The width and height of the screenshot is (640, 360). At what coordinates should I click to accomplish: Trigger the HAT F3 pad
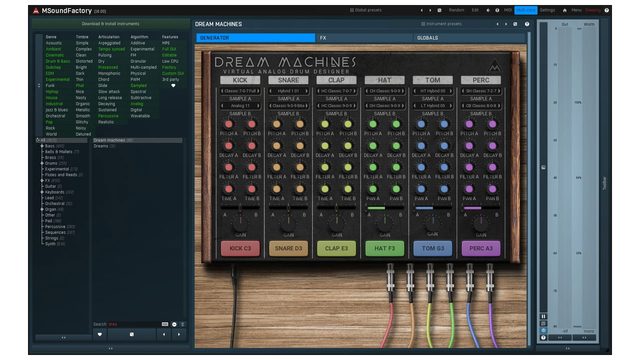point(384,248)
